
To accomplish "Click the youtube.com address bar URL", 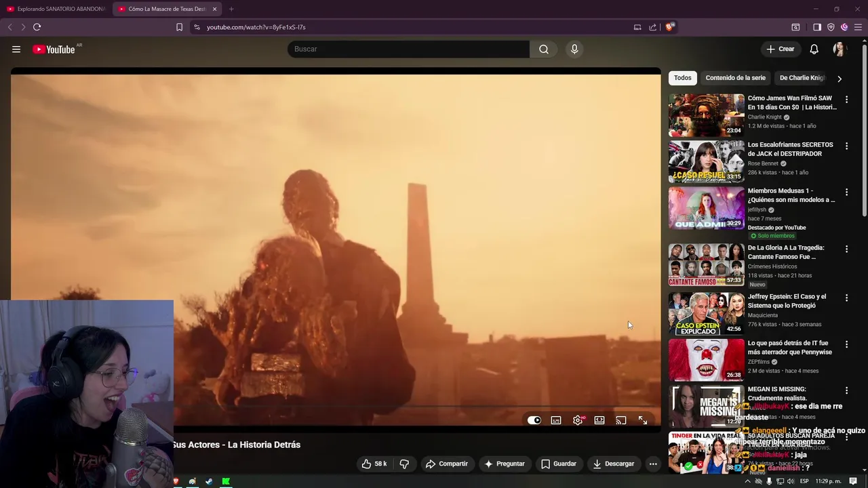I will coord(256,27).
